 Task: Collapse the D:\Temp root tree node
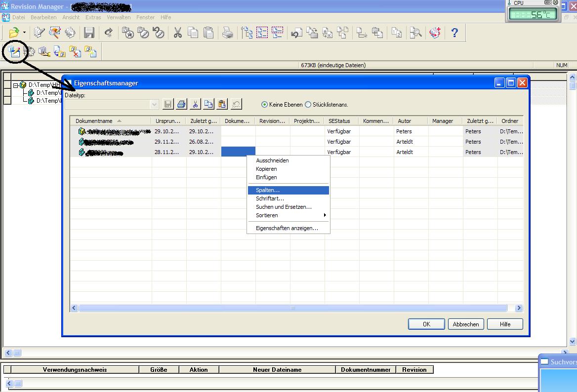click(x=15, y=85)
